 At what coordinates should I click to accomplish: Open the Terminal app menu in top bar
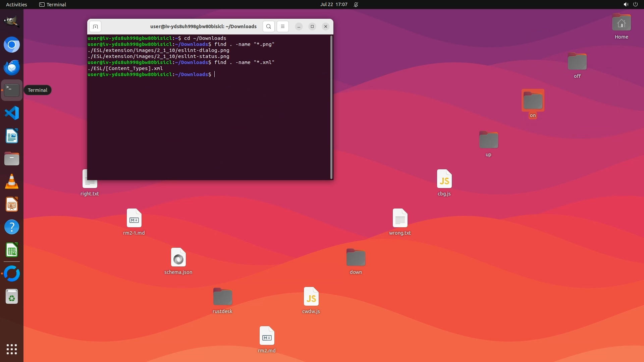53,4
